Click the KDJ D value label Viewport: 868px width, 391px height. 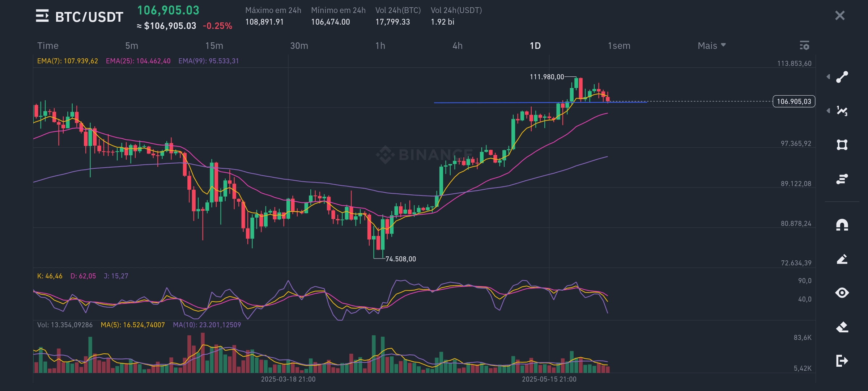point(83,276)
